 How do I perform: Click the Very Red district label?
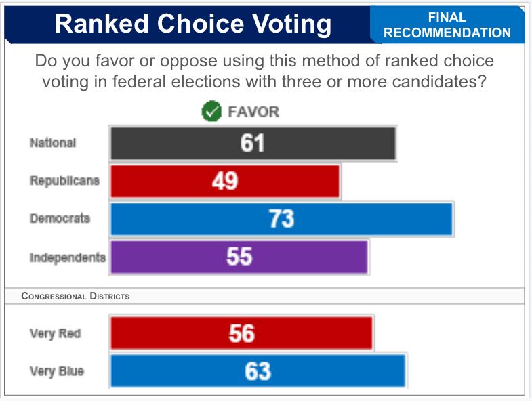56,333
